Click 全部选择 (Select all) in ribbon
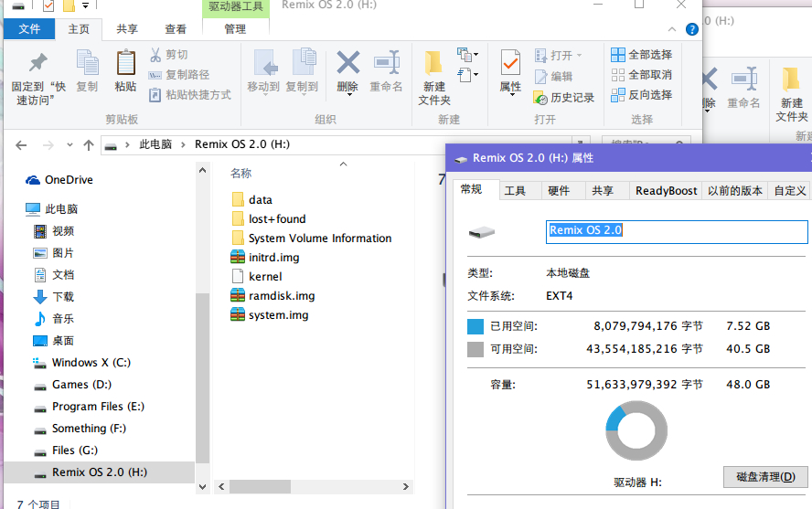The height and width of the screenshot is (509, 812). coord(641,55)
